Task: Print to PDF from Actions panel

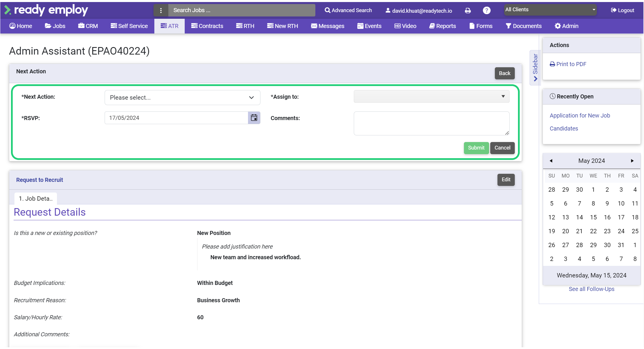Action: 568,64
